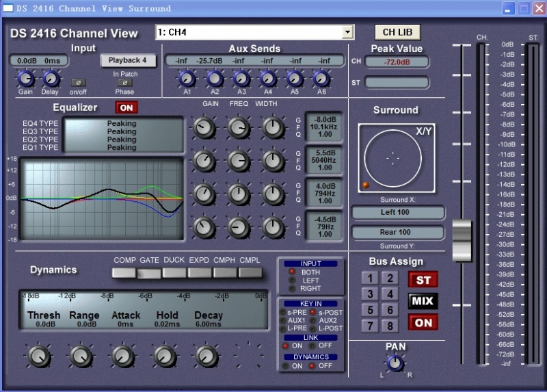Open the channel selector dropdown arrow
Image resolution: width=547 pixels, height=392 pixels.
tap(347, 32)
